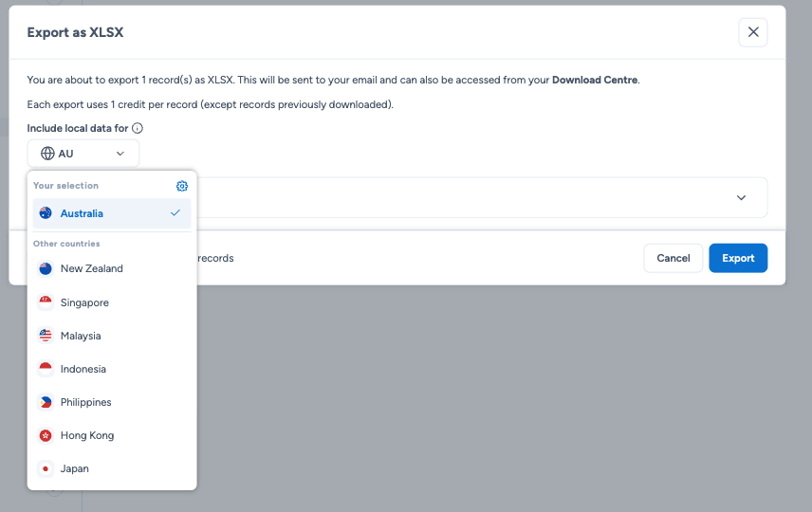The width and height of the screenshot is (812, 512).
Task: Click the globe icon in AU selector
Action: (x=47, y=154)
